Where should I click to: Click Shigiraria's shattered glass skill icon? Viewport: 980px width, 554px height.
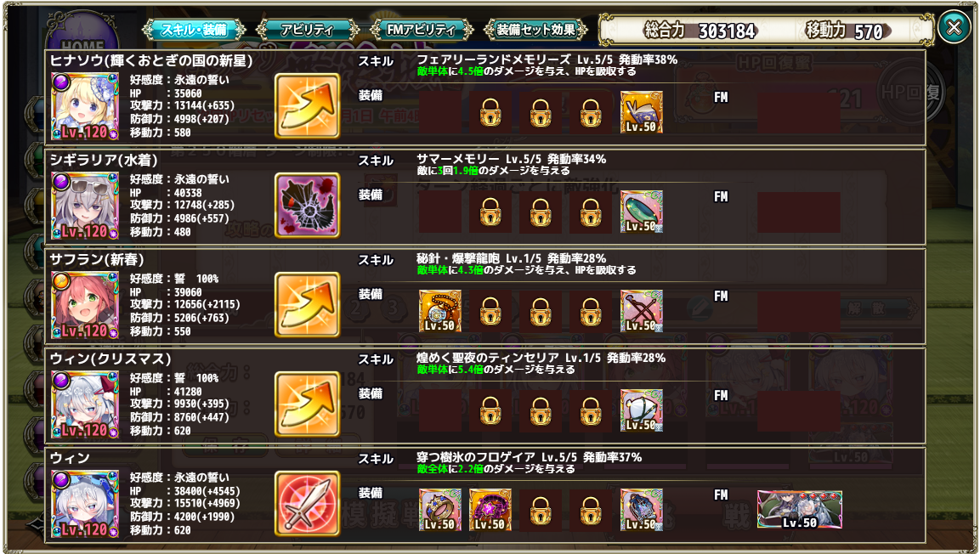point(307,205)
